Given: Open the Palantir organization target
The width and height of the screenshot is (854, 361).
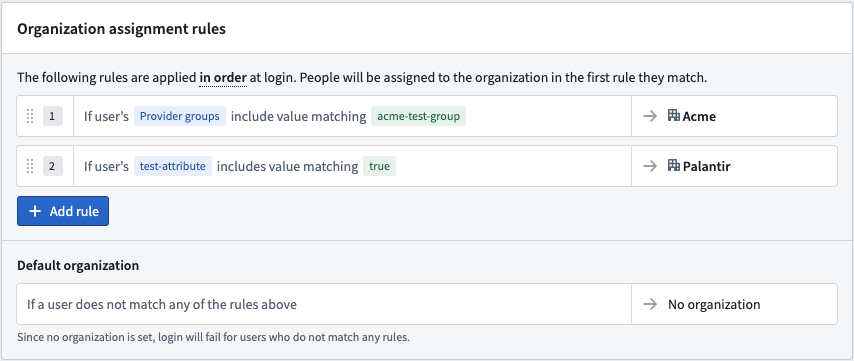Looking at the screenshot, I should (x=734, y=166).
